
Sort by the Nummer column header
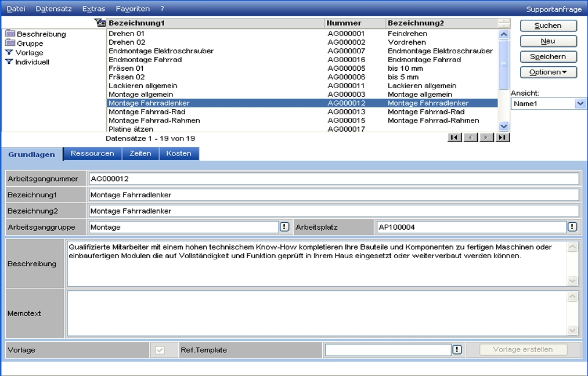[x=355, y=23]
